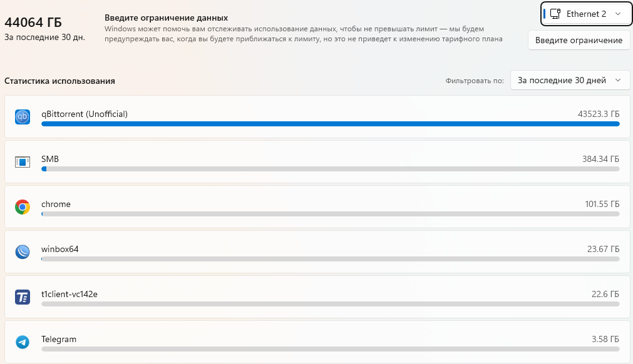Open the Ethernet 2 network dropdown
This screenshot has width=633, height=364.
[586, 14]
